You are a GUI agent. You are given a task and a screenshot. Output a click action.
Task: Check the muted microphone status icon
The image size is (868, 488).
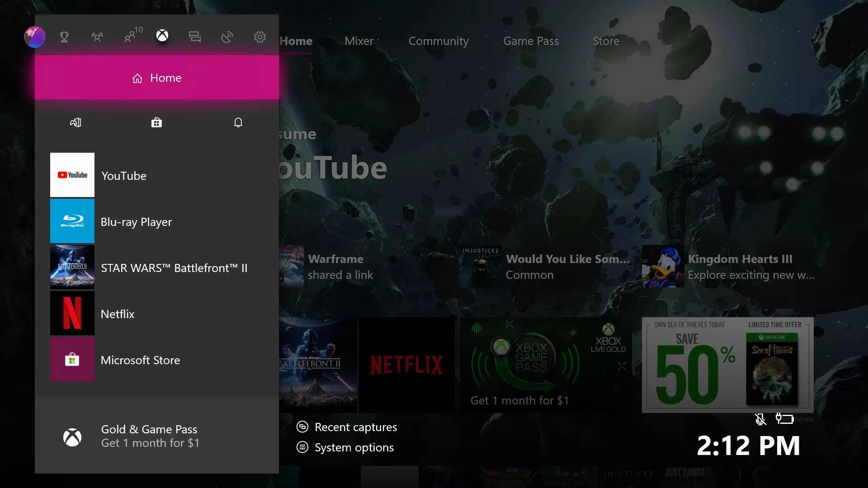pos(760,419)
